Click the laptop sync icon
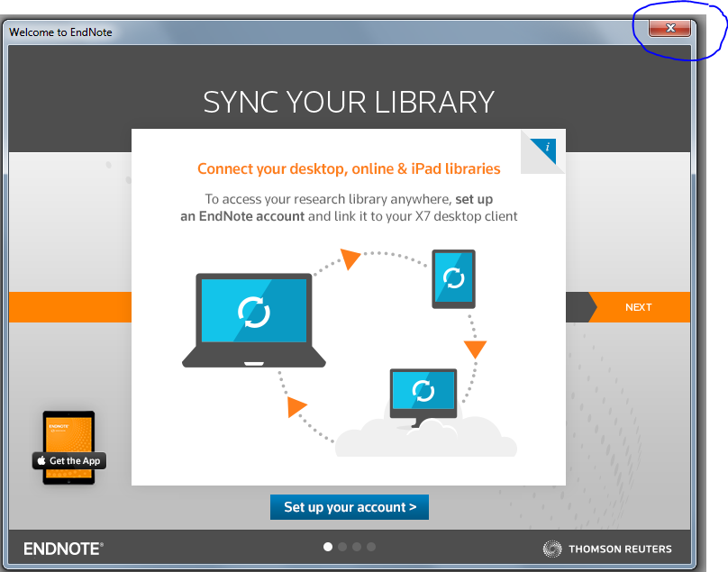Screen dimensions: 728x572 (253, 313)
